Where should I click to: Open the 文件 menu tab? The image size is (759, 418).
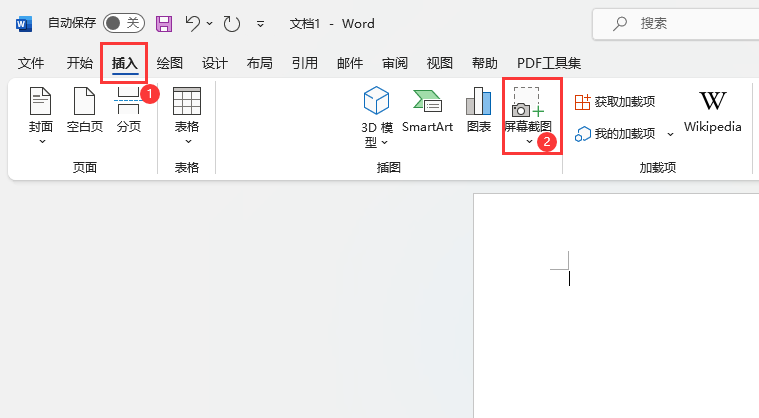31,63
